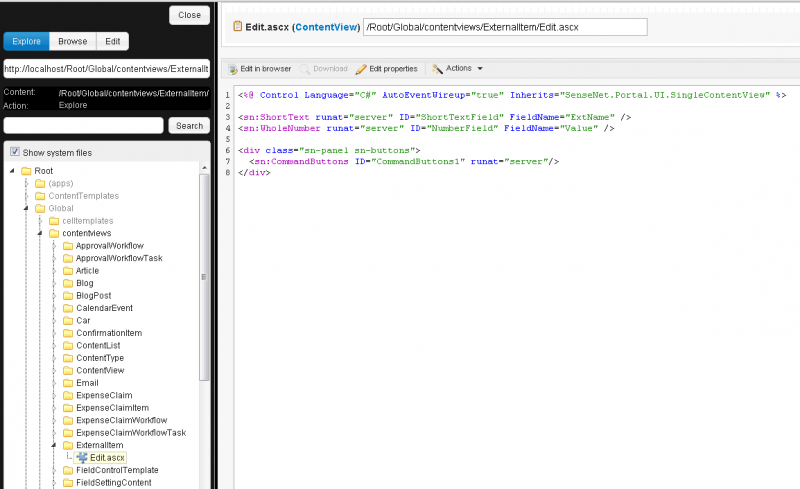Collapse the Global tree node
This screenshot has width=800, height=489.
coord(26,208)
